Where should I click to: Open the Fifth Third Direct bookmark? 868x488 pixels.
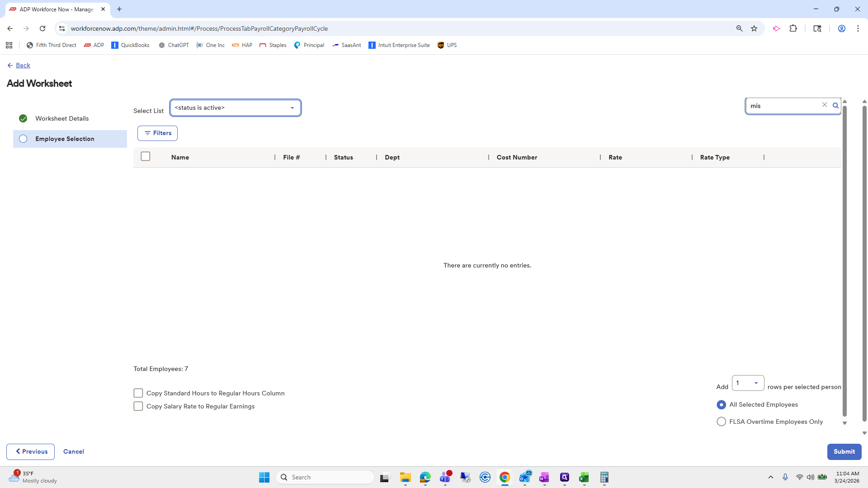click(52, 45)
